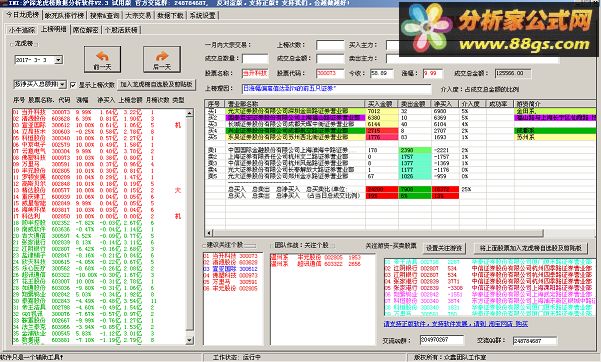The image size is (601, 362).
Task: Click the yellow 苏州系 cell in the 买5 row
Action: (555, 137)
